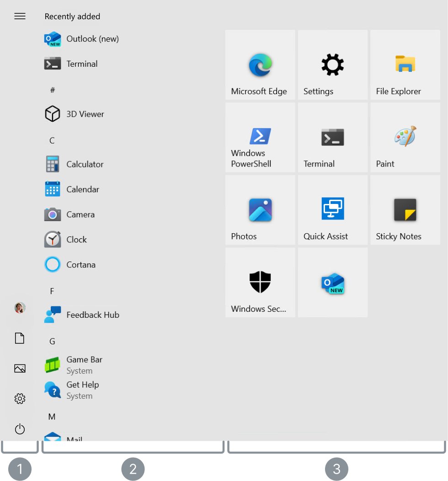Launch Windows PowerShell tile
Viewport: 448px width, 481px height.
[x=260, y=138]
